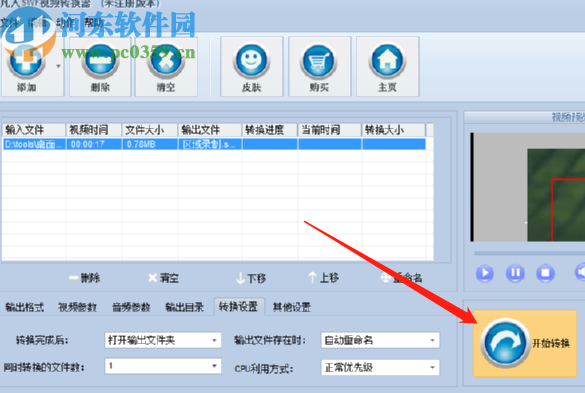Click the 区域录制 output file cell
This screenshot has width=585, height=393.
click(210, 144)
